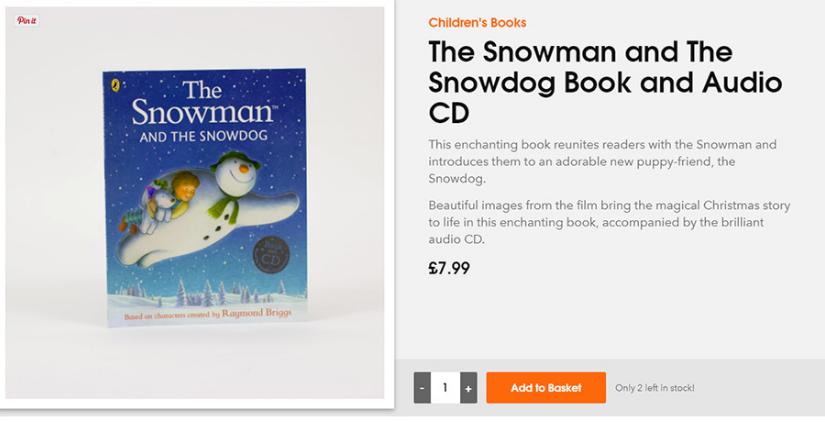Click the audio CD sticker on the cover
This screenshot has height=422, width=825.
(x=265, y=252)
